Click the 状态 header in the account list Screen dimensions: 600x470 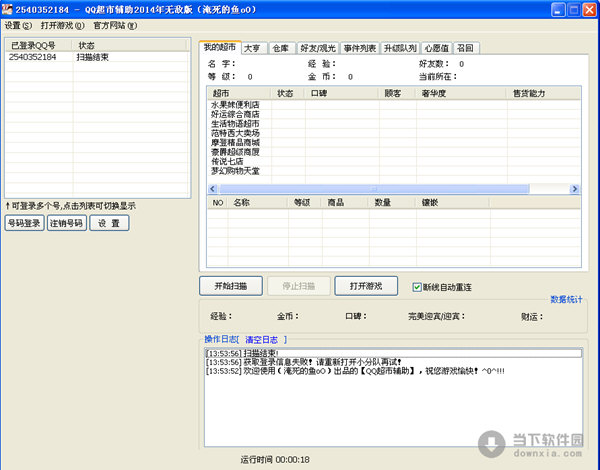click(130, 46)
